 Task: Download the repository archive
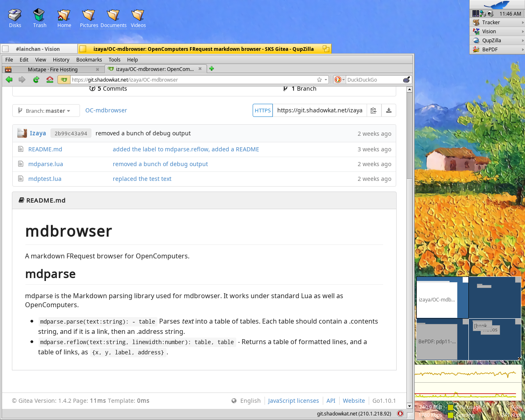[x=389, y=110]
